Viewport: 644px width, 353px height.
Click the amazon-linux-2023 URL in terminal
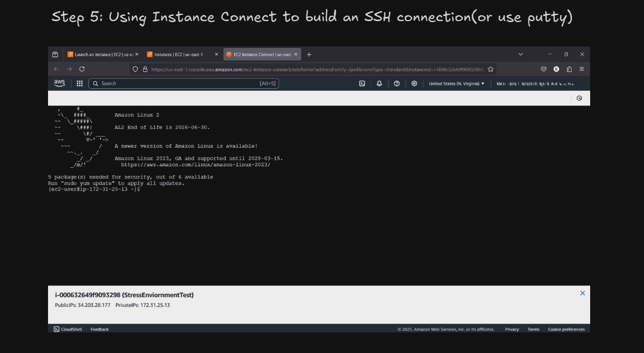point(195,165)
